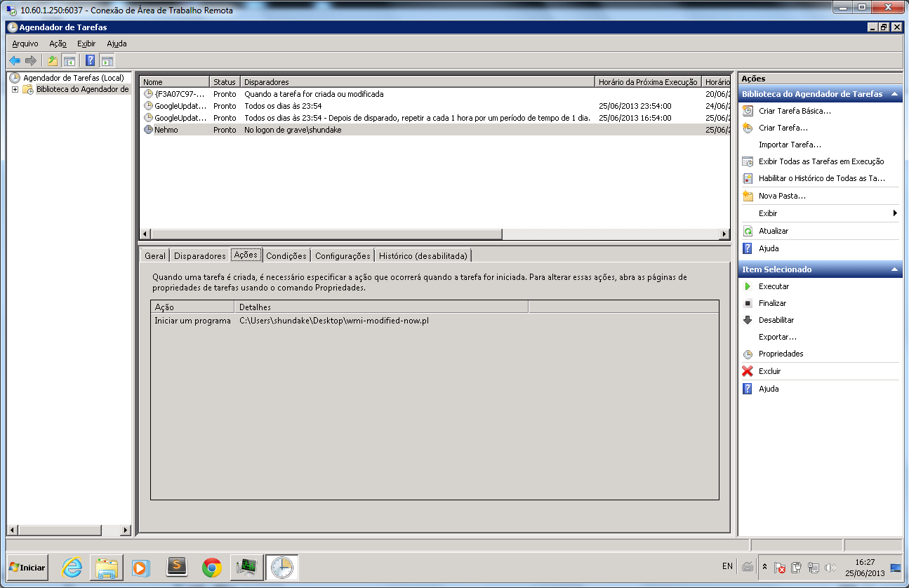Screen dimensions: 909x588
Task: Switch to the Geral tab
Action: [x=155, y=256]
